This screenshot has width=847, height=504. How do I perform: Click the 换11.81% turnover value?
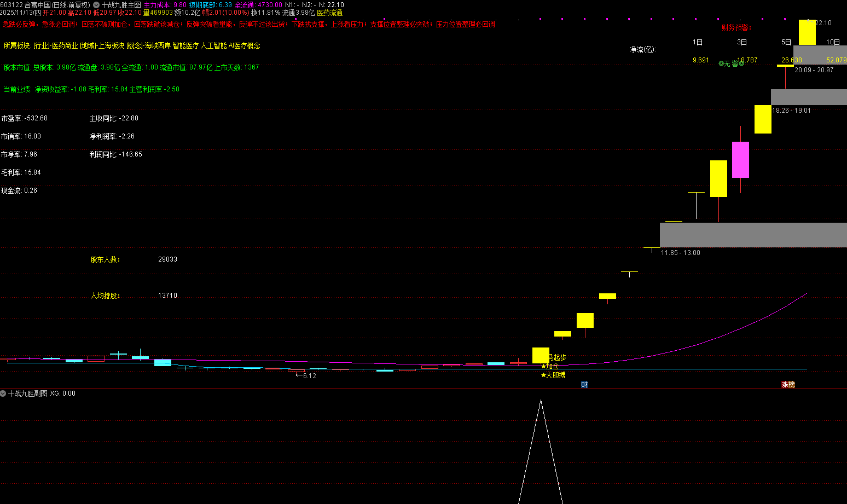(266, 13)
